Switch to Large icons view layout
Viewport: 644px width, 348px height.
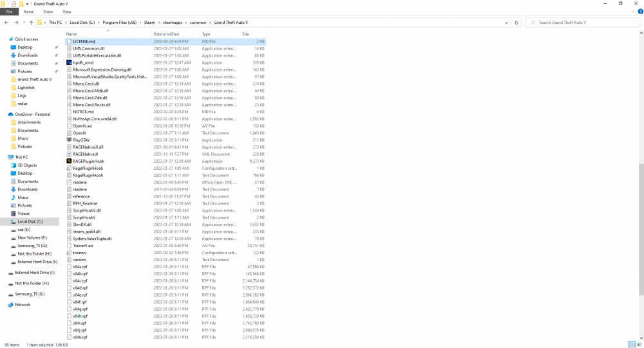point(639,345)
